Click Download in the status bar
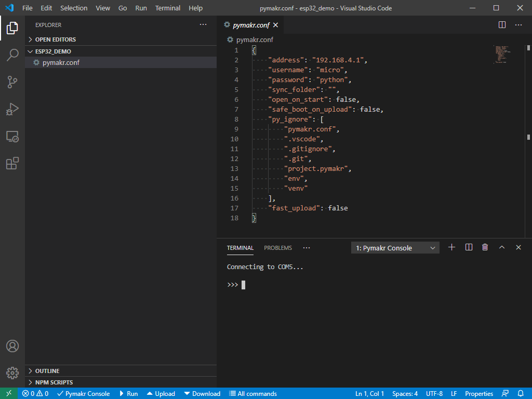 click(202, 394)
